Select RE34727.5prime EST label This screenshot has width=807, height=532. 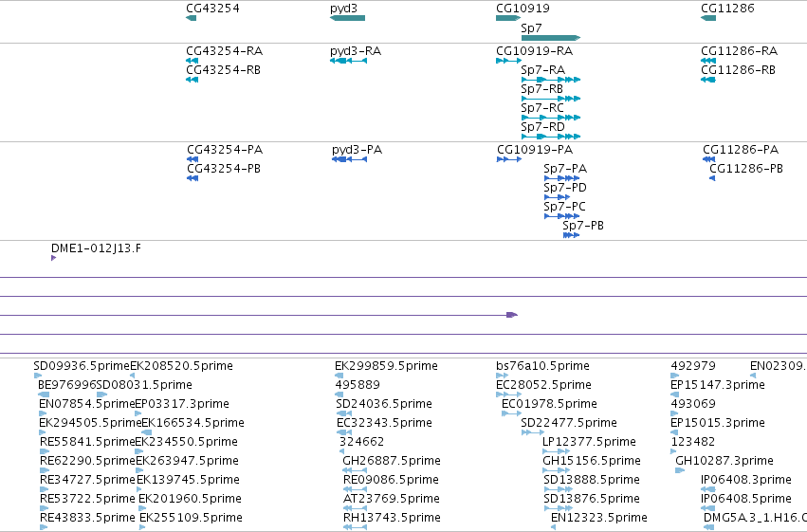coord(87,480)
